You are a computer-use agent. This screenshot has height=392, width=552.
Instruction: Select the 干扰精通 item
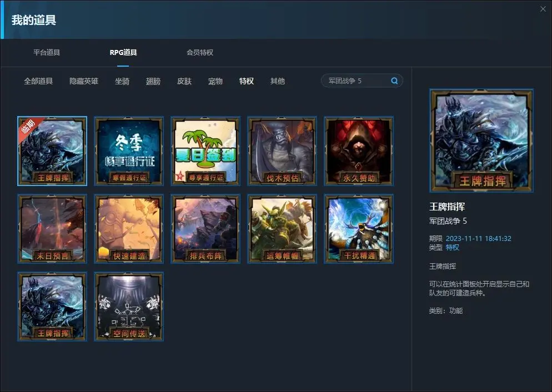coord(359,229)
